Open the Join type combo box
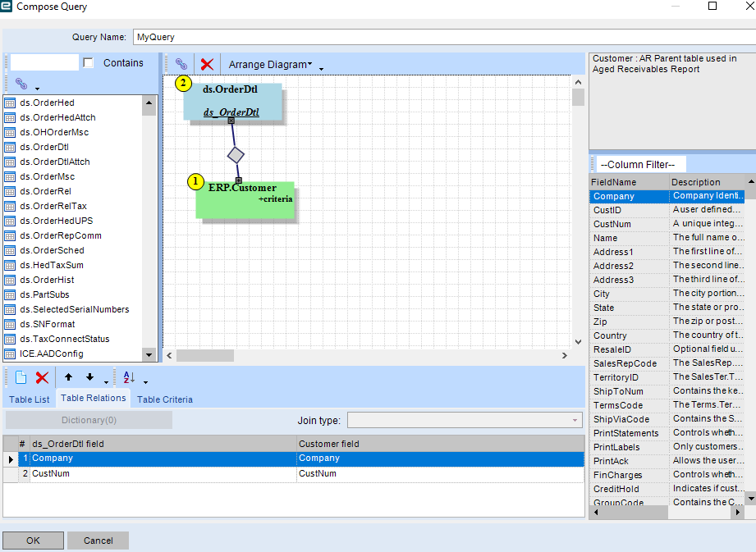 (465, 420)
